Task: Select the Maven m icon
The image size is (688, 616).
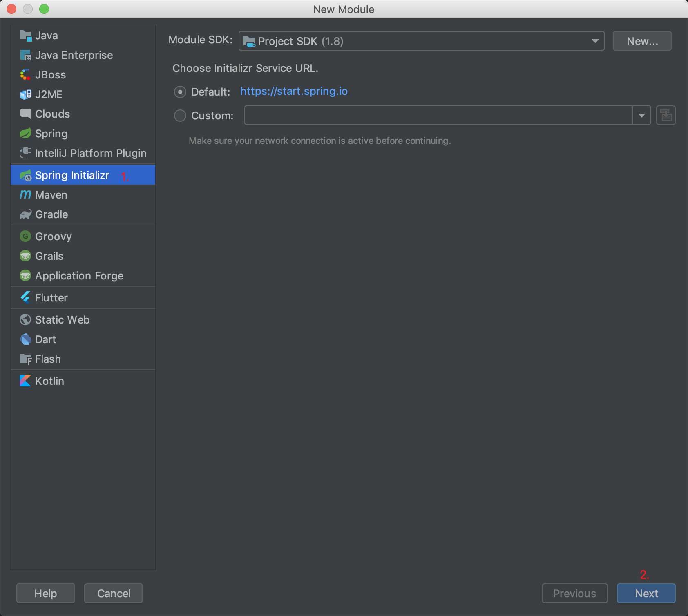Action: point(25,195)
